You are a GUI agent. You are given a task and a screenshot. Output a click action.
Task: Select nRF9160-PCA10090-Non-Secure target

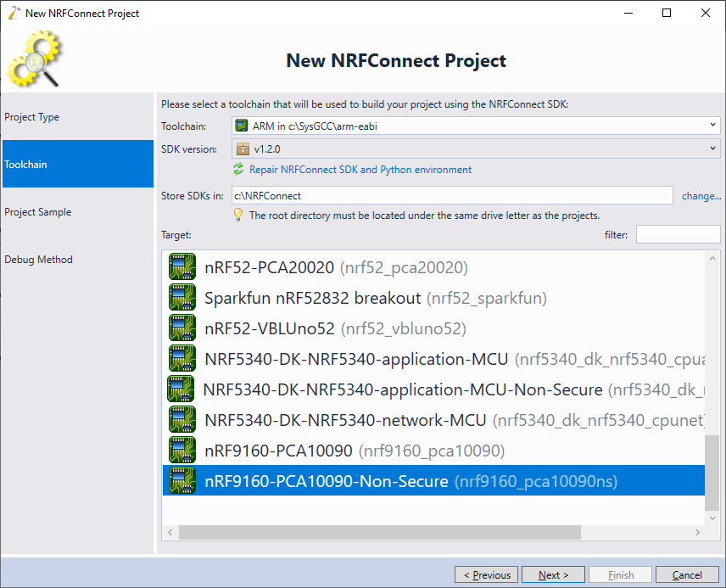(x=433, y=480)
